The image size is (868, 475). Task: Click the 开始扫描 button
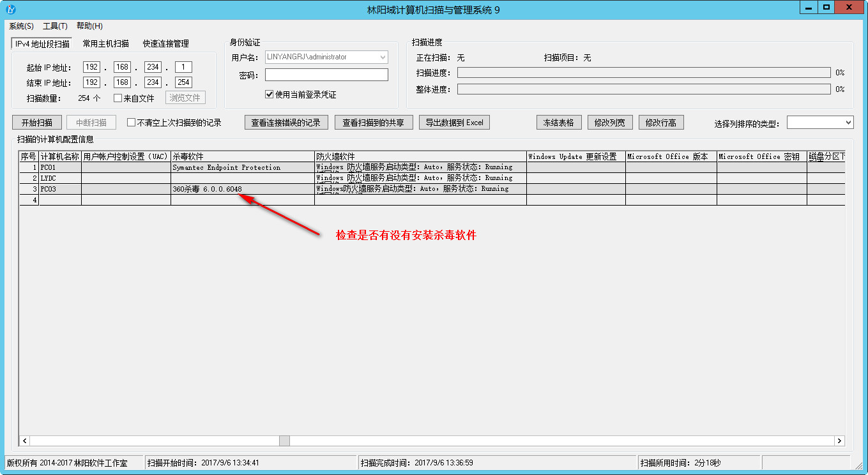37,123
